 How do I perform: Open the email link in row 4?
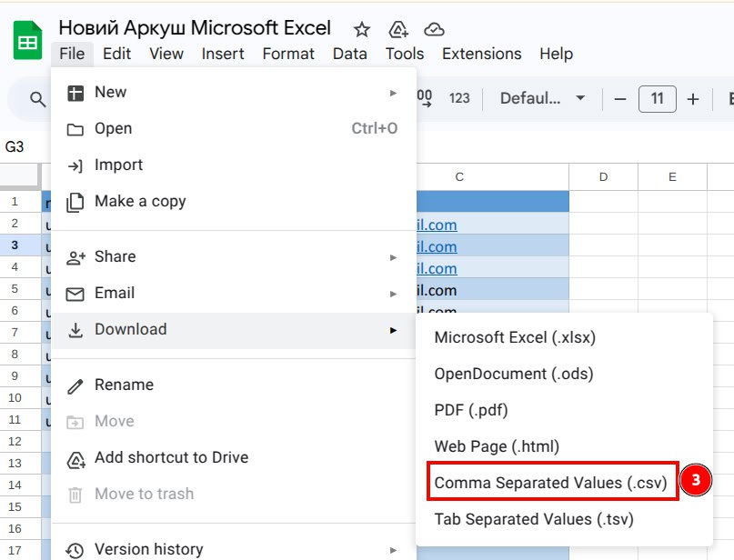[x=437, y=269]
